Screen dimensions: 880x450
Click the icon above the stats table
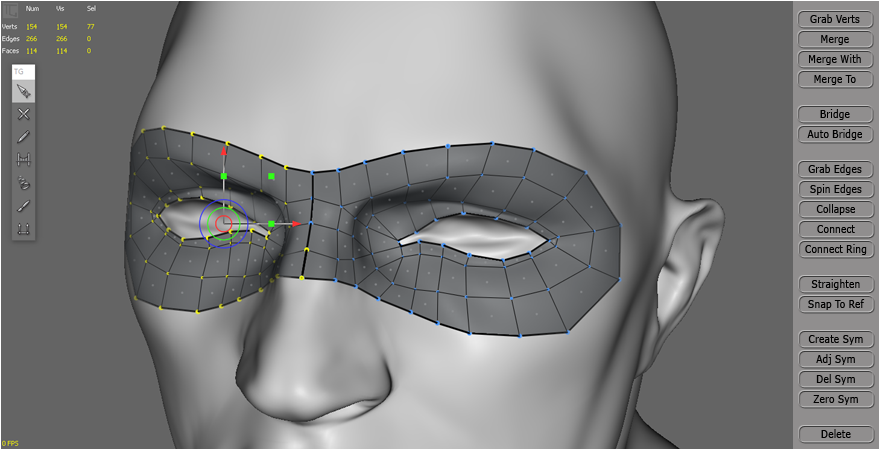(10, 9)
